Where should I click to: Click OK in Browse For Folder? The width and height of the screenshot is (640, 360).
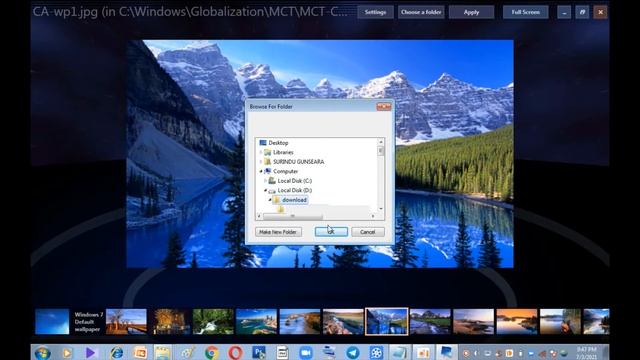click(331, 232)
